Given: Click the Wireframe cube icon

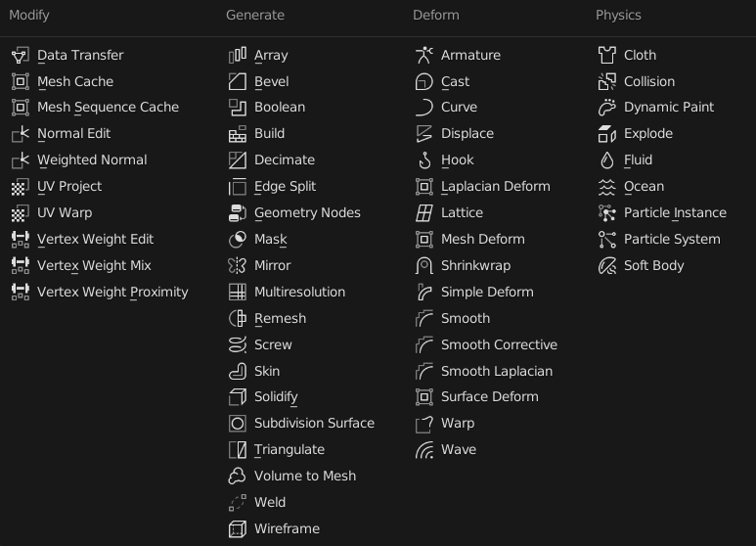Looking at the screenshot, I should pyautogui.click(x=238, y=529).
